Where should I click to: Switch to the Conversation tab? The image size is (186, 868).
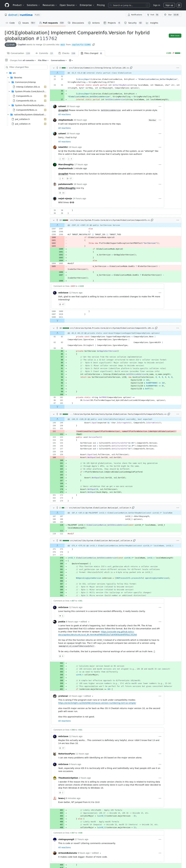click(x=19, y=53)
